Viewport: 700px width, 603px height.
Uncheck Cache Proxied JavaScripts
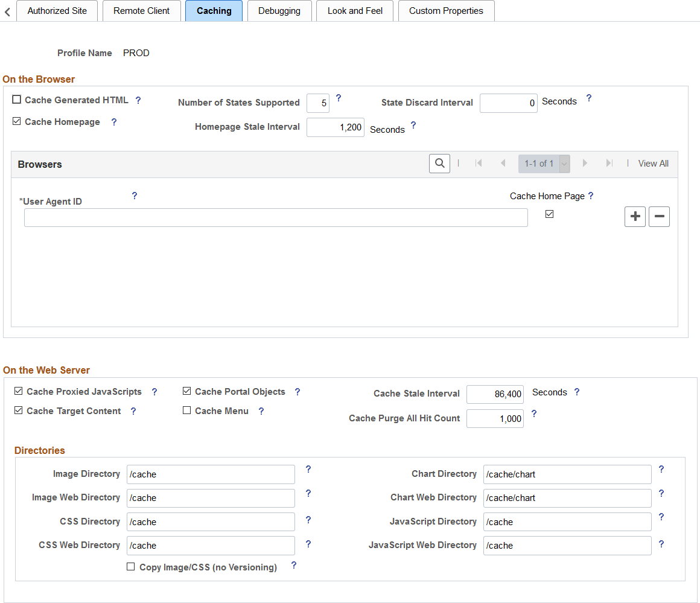(x=18, y=391)
